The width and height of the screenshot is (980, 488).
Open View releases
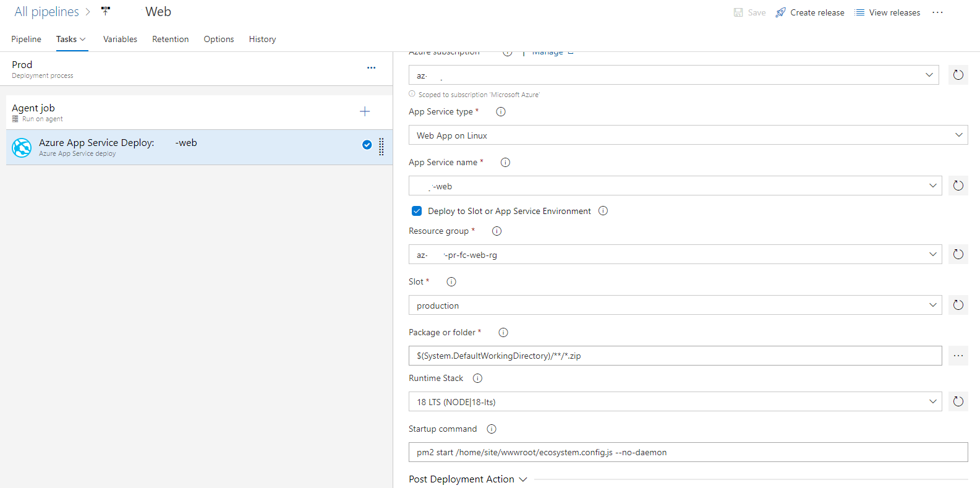point(887,12)
